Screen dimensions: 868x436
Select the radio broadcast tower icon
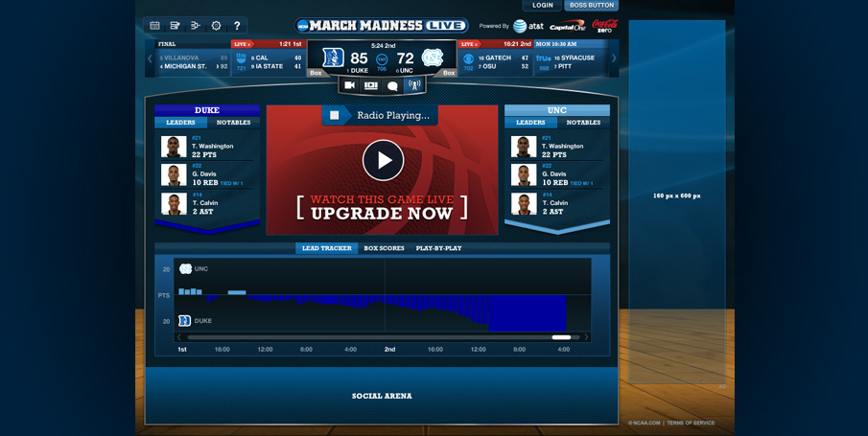(x=414, y=85)
